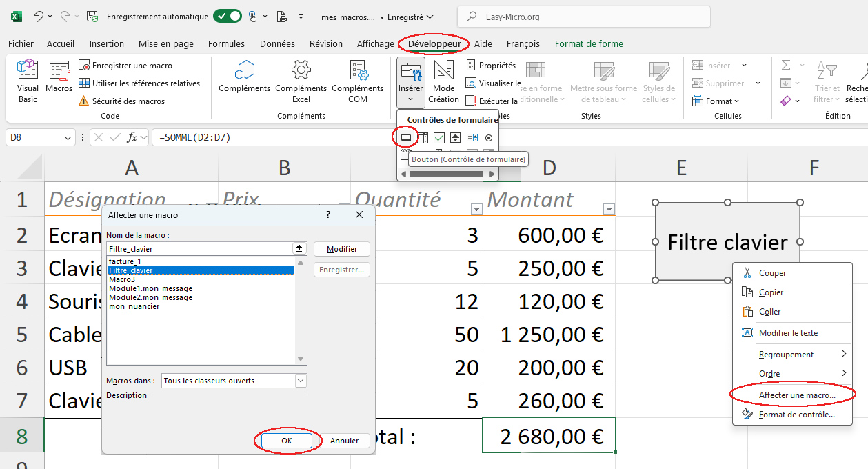Select Macro3 in the macro list

point(122,279)
